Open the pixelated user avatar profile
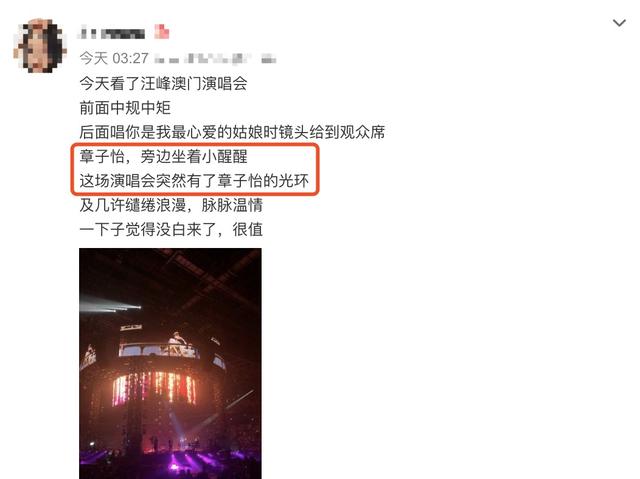The width and height of the screenshot is (640, 479). coord(40,45)
